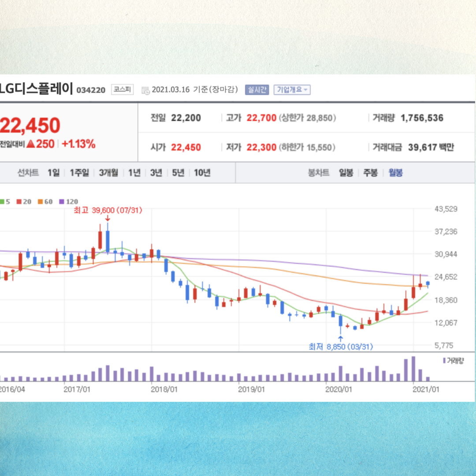This screenshot has height=476, width=476.
Task: Switch to 일봉 candle chart
Action: point(346,173)
